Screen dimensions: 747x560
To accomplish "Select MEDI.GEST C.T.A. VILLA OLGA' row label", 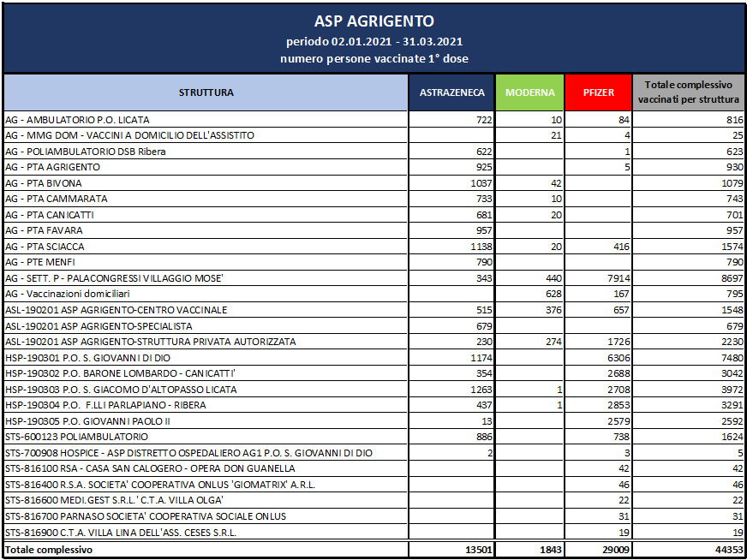I will click(x=114, y=500).
